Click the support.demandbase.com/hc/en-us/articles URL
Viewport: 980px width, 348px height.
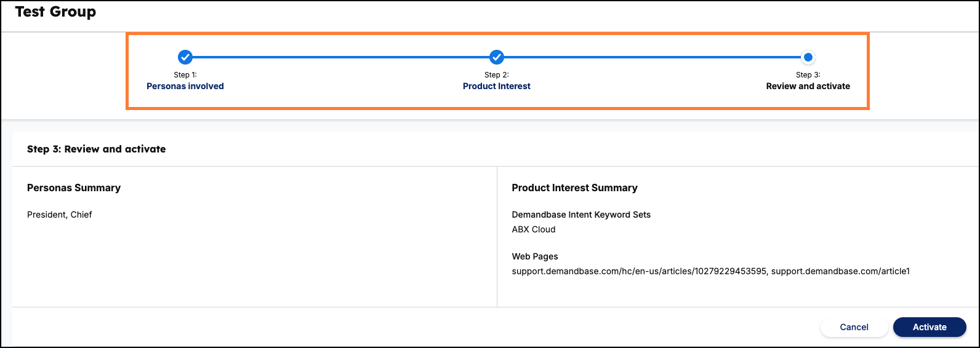point(640,271)
